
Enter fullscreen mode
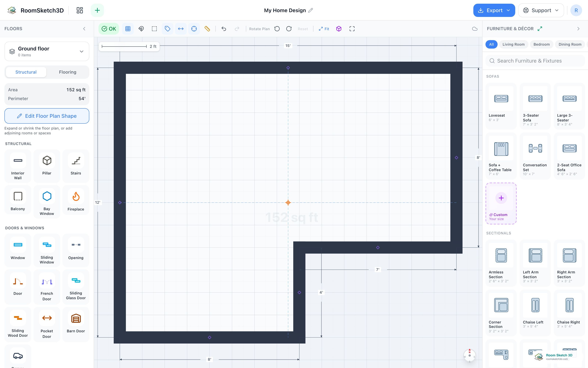coord(352,29)
